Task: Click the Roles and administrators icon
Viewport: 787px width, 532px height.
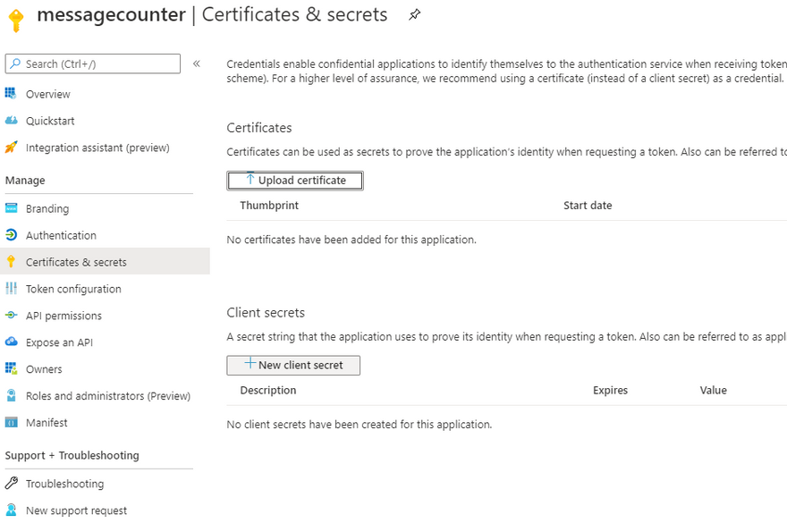Action: (x=11, y=395)
